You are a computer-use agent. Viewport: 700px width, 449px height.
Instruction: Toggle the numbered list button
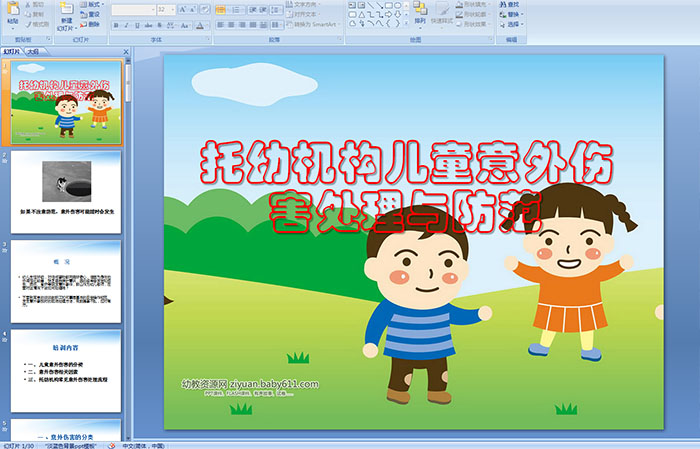(x=238, y=10)
